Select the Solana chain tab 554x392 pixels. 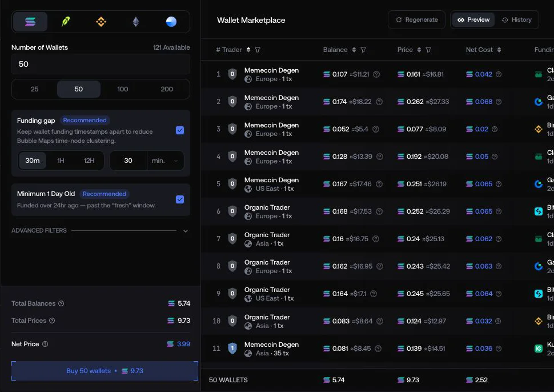click(x=30, y=22)
